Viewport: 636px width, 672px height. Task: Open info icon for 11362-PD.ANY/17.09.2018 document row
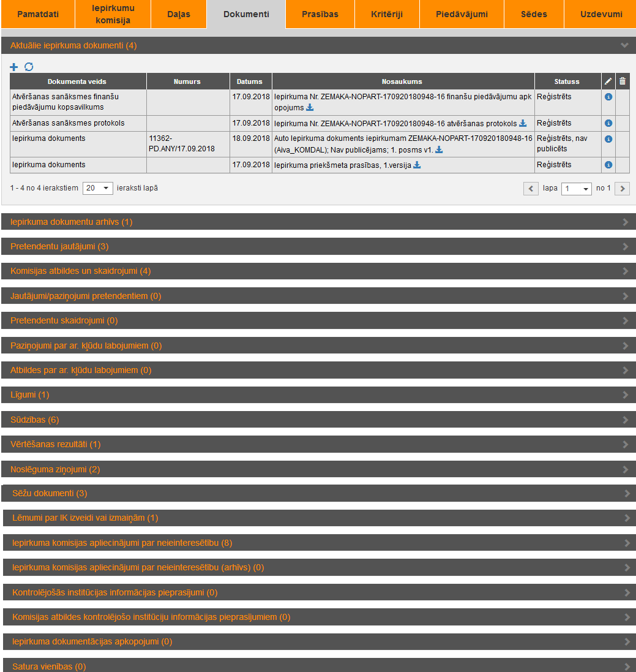coord(608,139)
